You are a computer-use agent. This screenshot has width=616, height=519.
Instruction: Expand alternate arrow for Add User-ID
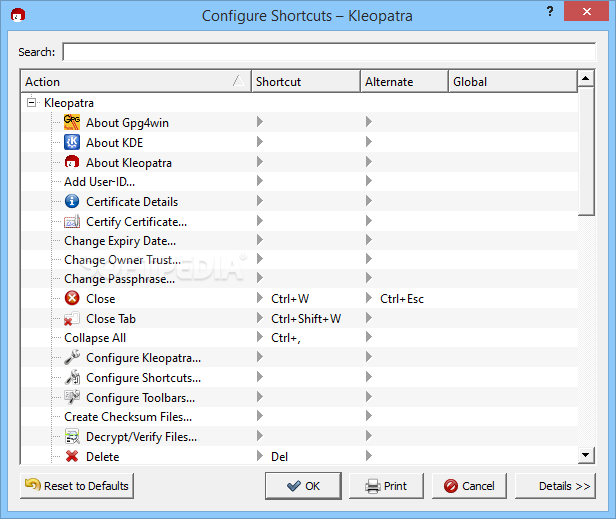coord(368,181)
